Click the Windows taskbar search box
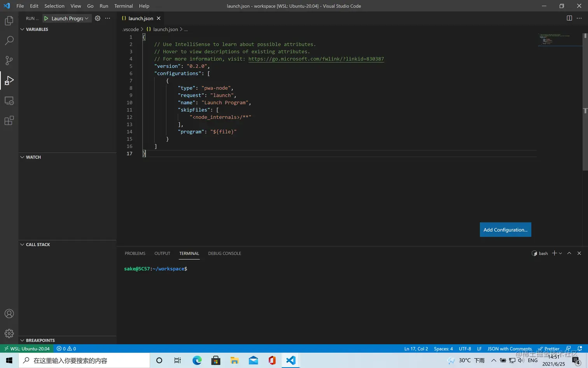 (84, 361)
